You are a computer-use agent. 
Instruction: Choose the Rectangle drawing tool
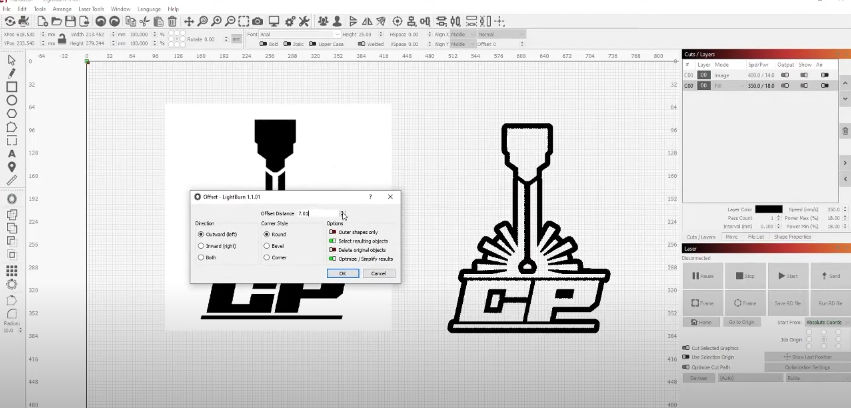[11, 87]
